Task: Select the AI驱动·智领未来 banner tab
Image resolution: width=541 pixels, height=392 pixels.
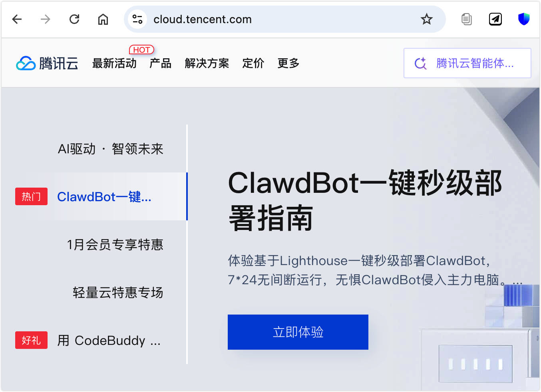Action: pos(110,149)
